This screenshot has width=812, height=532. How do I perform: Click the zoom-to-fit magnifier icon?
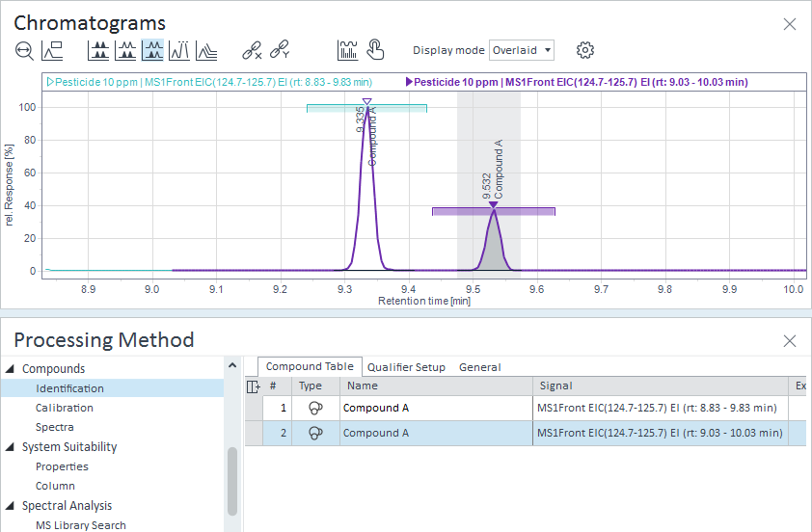click(x=24, y=51)
